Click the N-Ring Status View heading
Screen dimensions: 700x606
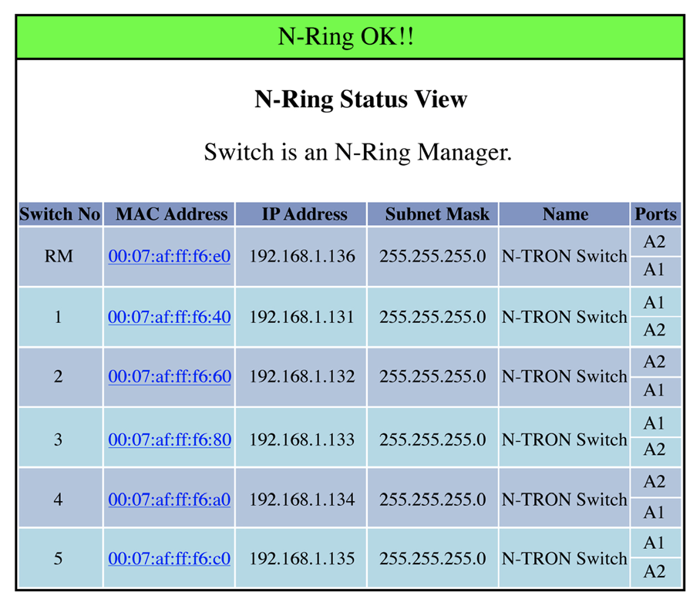pyautogui.click(x=361, y=99)
